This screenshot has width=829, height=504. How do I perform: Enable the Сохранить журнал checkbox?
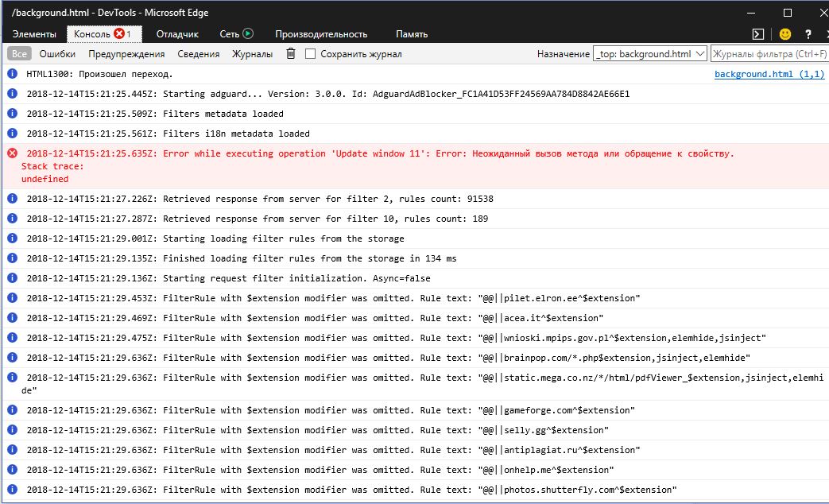tap(310, 54)
